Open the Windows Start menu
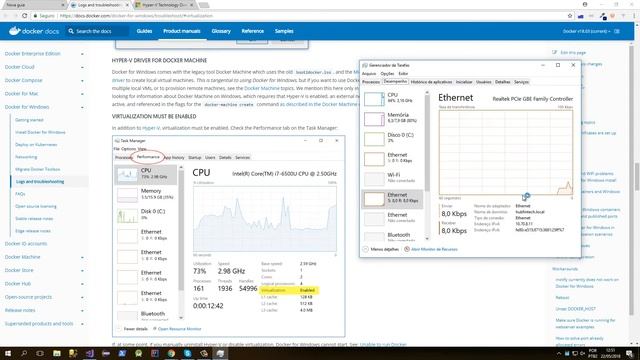 point(8,353)
